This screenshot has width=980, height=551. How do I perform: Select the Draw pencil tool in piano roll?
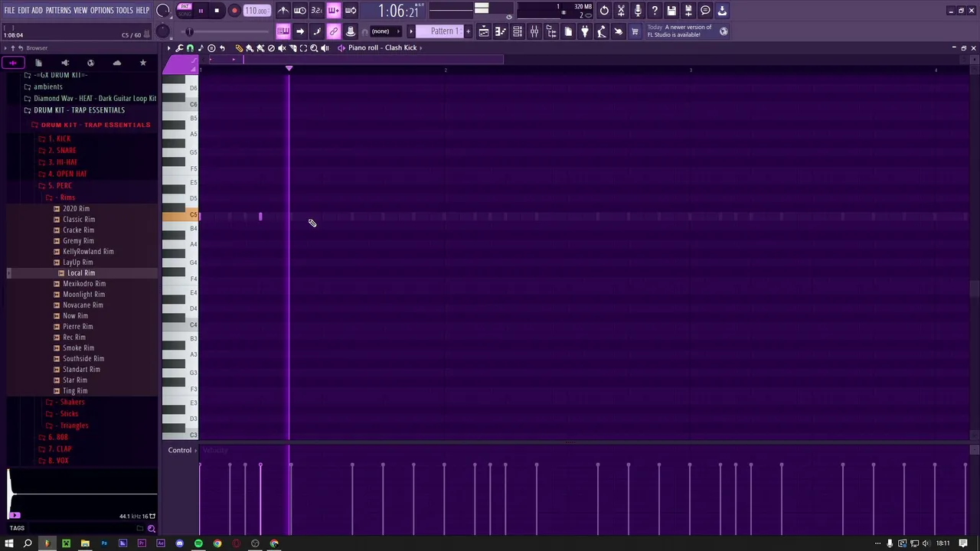point(239,47)
